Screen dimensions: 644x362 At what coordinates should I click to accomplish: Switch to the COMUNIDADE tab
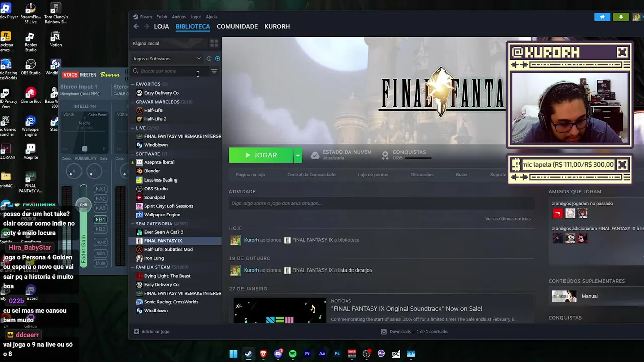237,26
